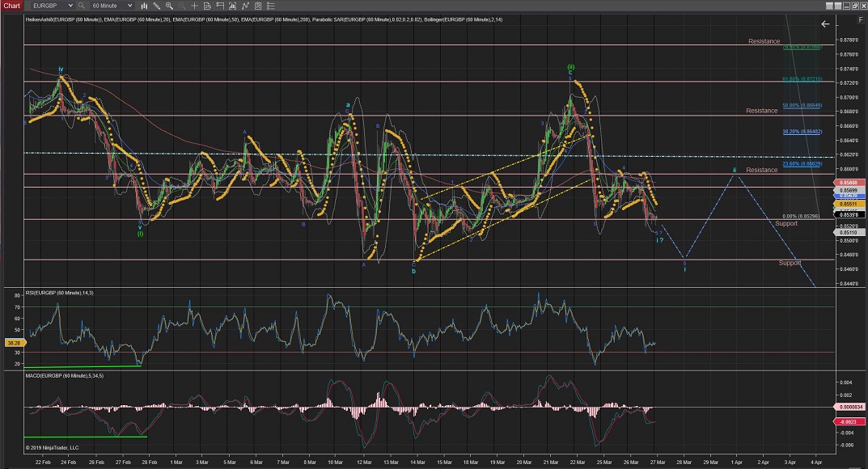
Task: Expand the EURGBP instrument dropdown
Action: point(70,6)
